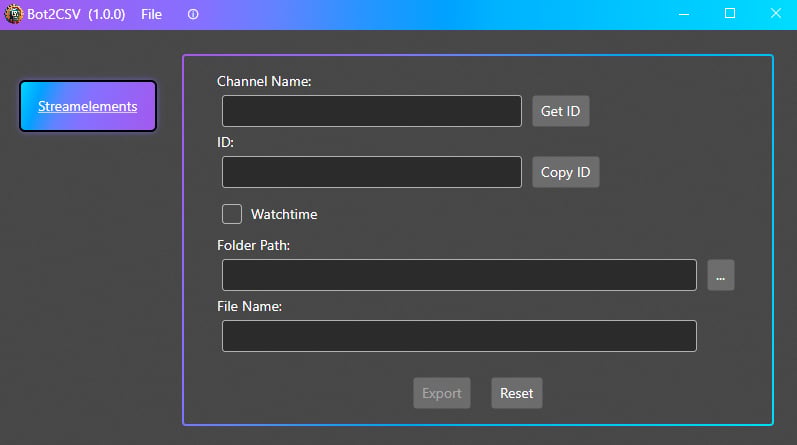This screenshot has width=797, height=445.
Task: Click the Get ID button
Action: click(561, 111)
